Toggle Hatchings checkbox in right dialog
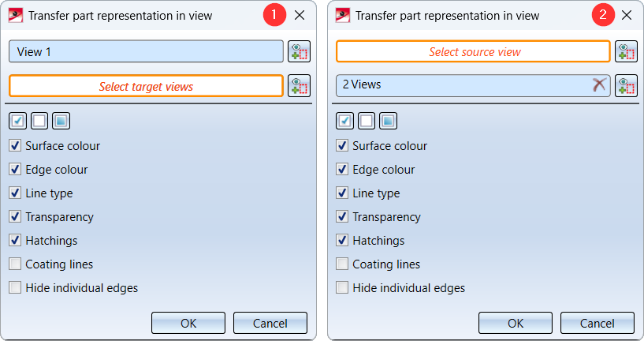The width and height of the screenshot is (644, 341). tap(343, 241)
